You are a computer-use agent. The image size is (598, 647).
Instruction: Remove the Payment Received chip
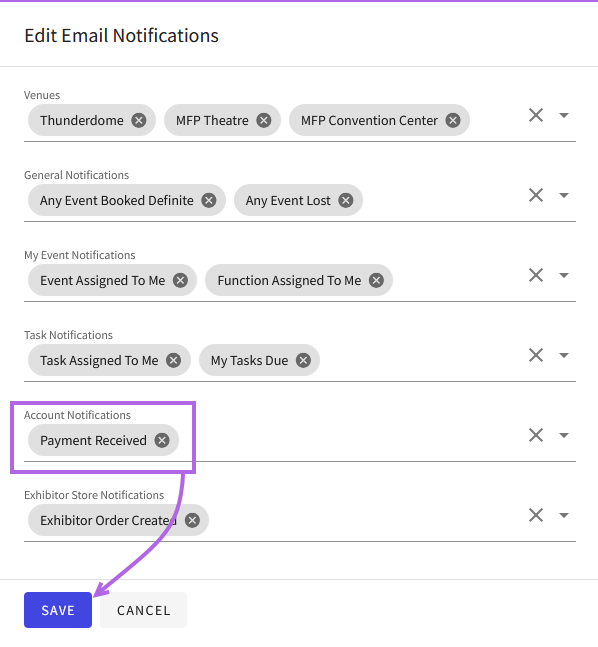tap(162, 441)
